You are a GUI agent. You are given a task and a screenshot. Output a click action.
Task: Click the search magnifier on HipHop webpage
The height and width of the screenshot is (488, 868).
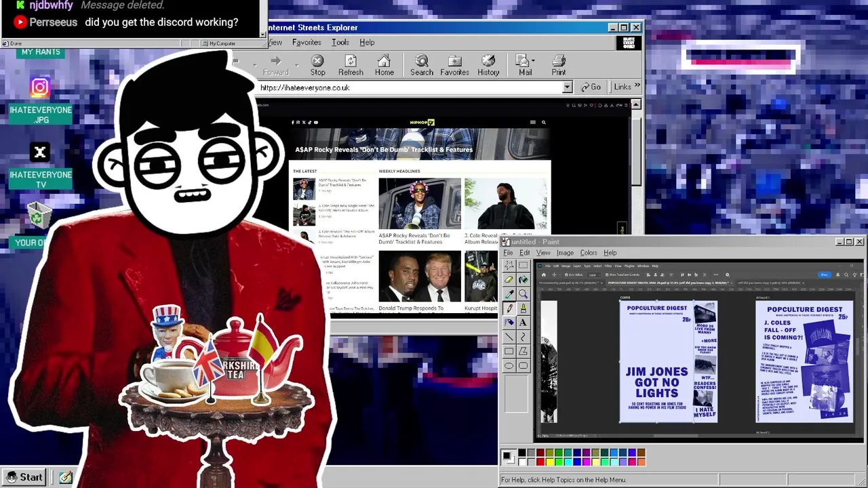click(543, 123)
